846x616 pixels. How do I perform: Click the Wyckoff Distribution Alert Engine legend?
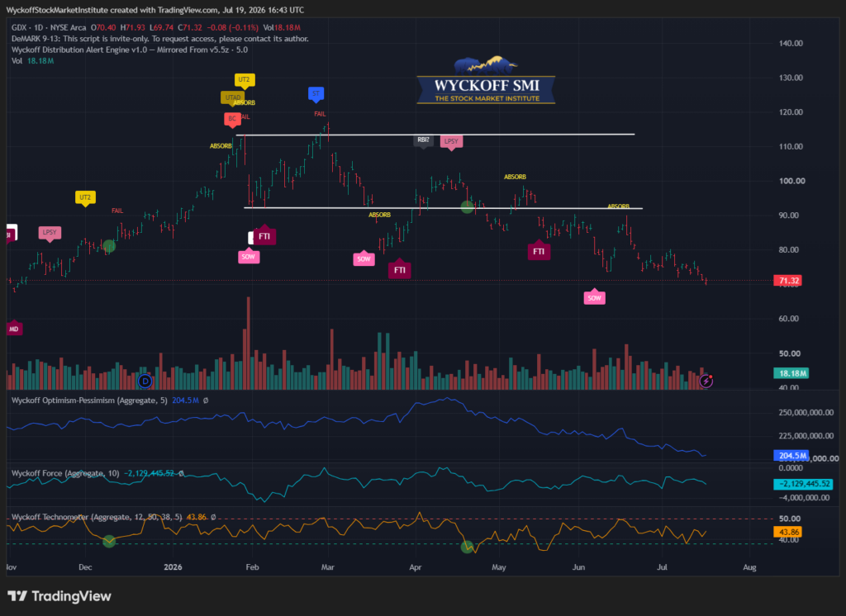tap(130, 50)
